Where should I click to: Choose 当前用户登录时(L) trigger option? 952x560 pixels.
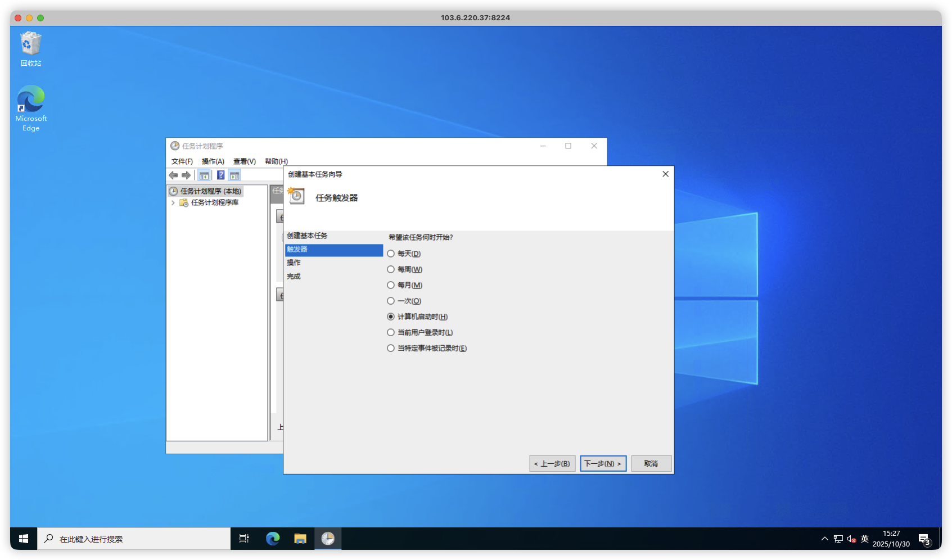391,332
